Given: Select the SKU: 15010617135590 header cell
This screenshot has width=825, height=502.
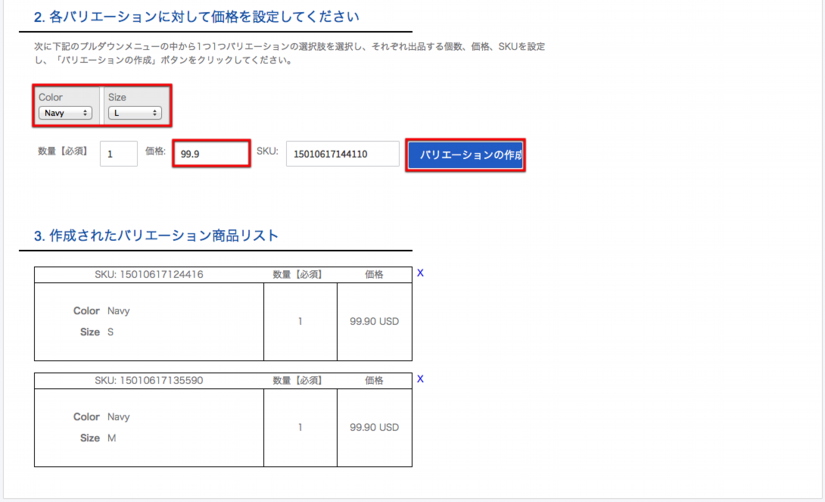Looking at the screenshot, I should tap(149, 380).
